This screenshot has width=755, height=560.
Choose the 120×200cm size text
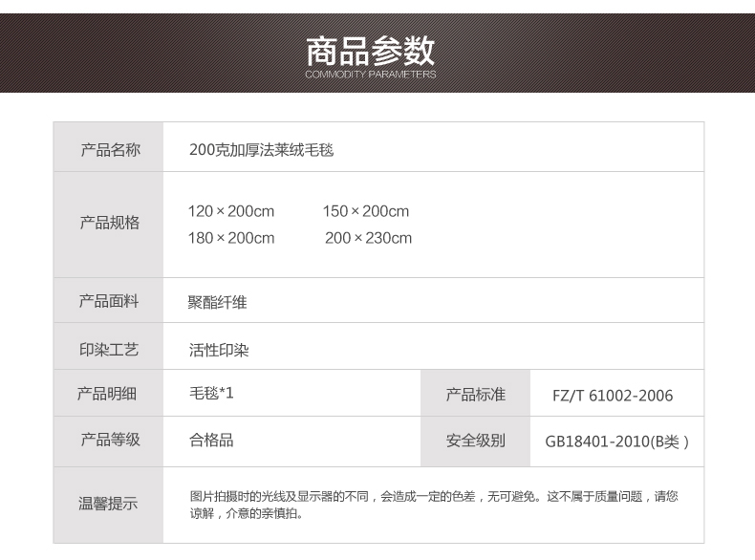231,211
